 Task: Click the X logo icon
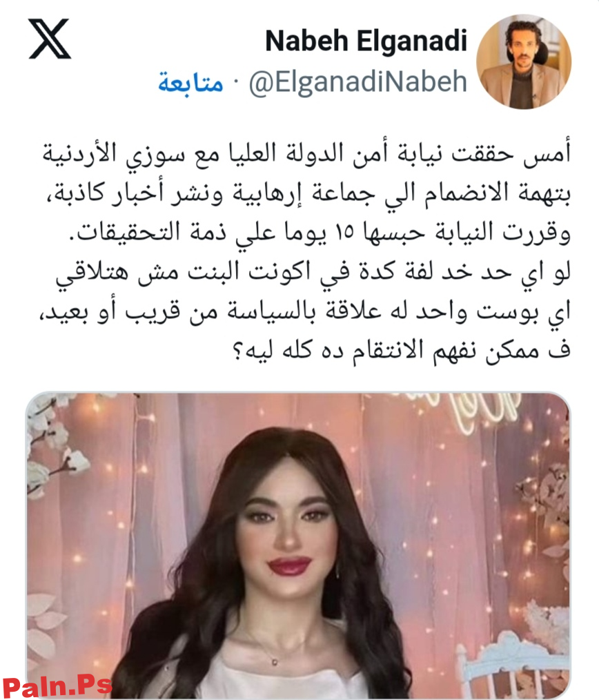[x=50, y=39]
